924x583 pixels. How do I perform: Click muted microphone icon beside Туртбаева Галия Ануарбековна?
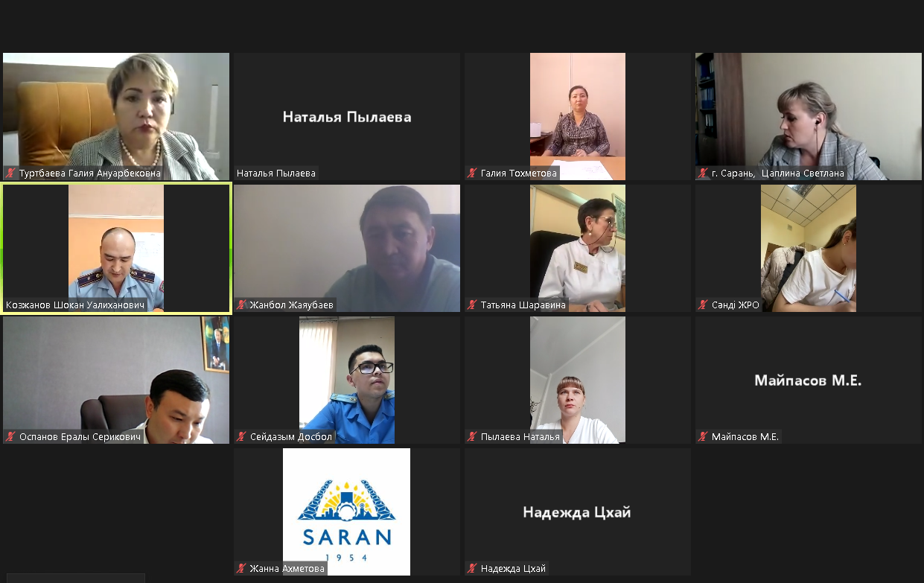10,173
